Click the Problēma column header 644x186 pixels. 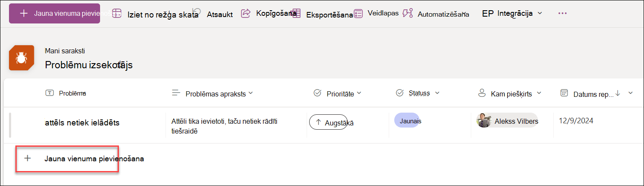coord(66,93)
